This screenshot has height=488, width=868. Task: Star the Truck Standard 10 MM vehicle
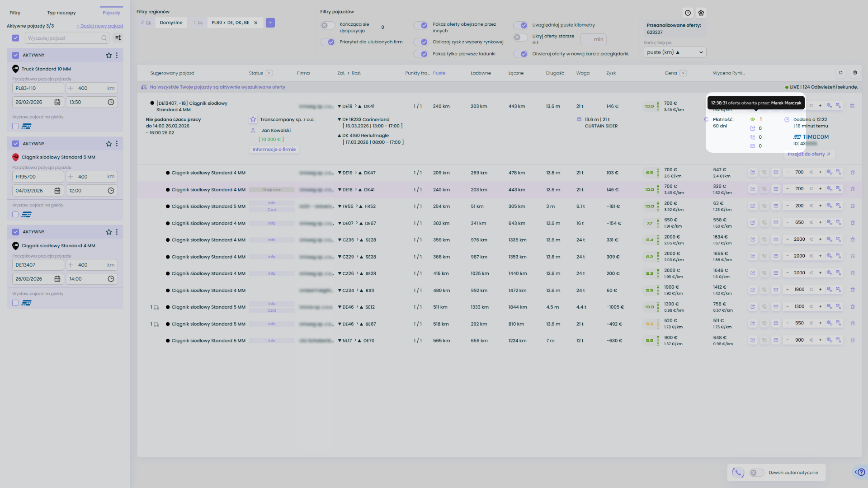(x=108, y=55)
